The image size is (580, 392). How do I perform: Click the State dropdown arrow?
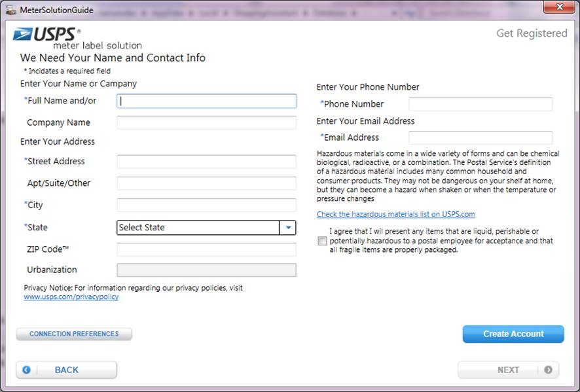pyautogui.click(x=288, y=228)
